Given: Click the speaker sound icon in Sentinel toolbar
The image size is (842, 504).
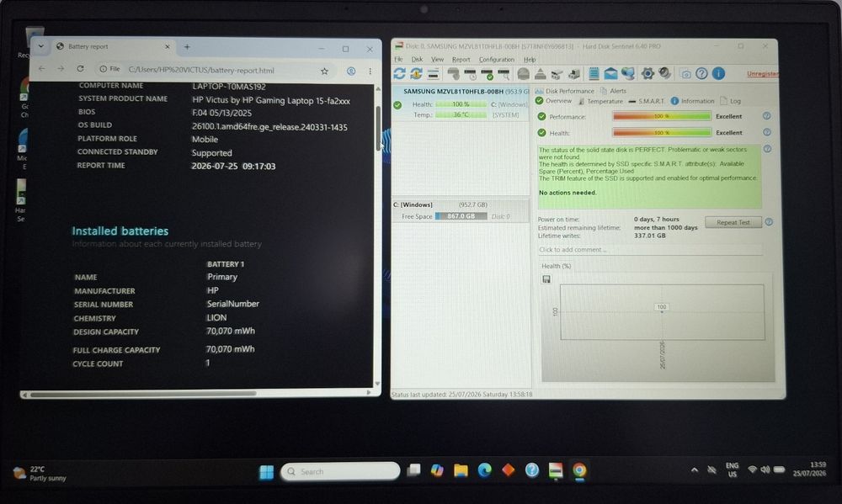Looking at the screenshot, I should click(665, 73).
